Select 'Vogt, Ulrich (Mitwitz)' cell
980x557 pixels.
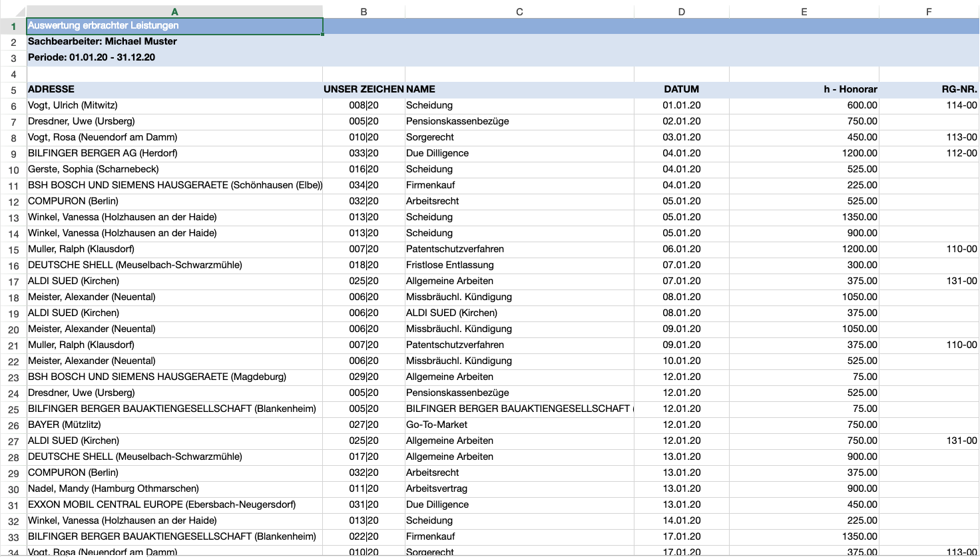pyautogui.click(x=174, y=106)
